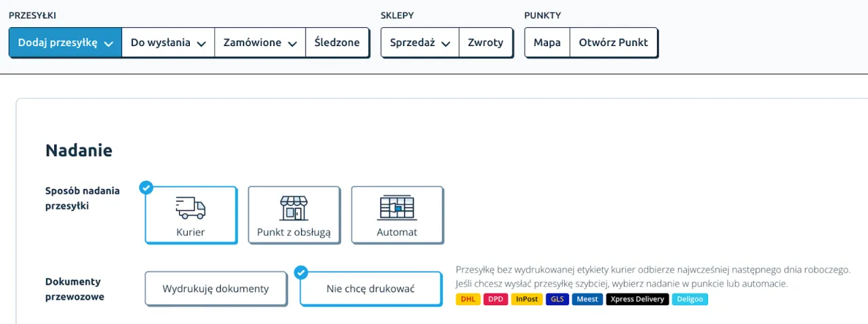Click the yellow DHL carrier badge
Image resolution: width=868 pixels, height=324 pixels.
pyautogui.click(x=468, y=299)
